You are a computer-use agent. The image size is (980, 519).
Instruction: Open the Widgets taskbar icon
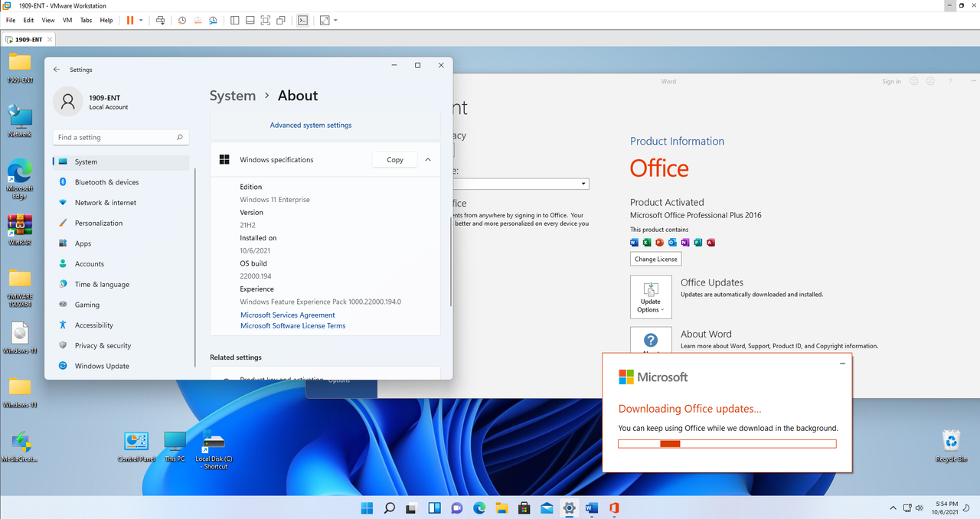[x=434, y=508]
